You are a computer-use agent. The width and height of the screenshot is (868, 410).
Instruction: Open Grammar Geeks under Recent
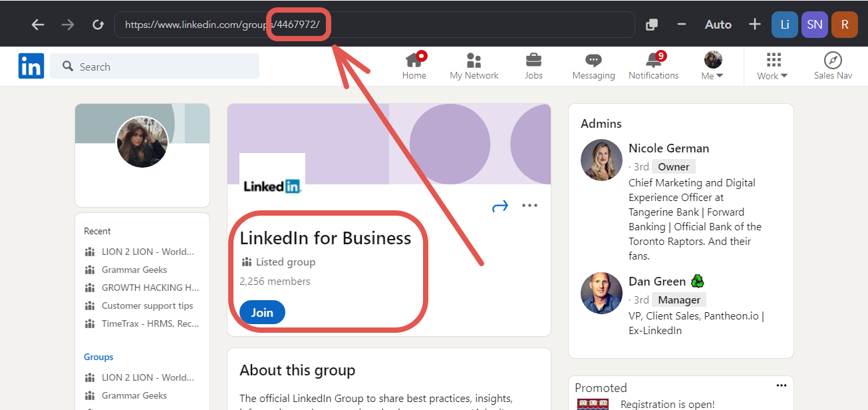[x=134, y=270]
